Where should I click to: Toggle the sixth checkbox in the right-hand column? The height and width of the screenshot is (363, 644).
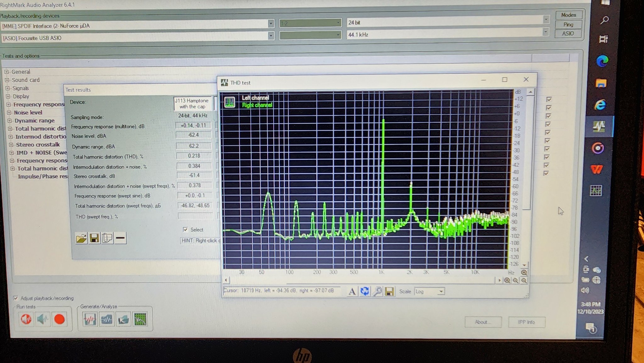(547, 140)
